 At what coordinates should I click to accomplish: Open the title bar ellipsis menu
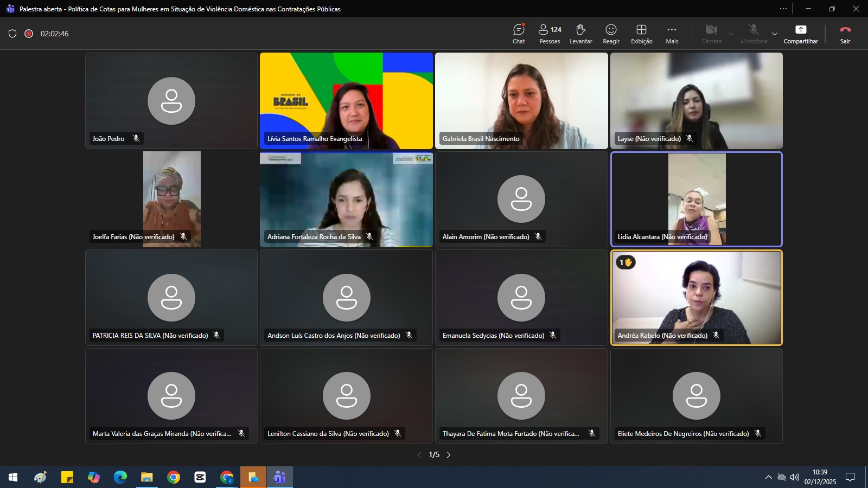[783, 9]
